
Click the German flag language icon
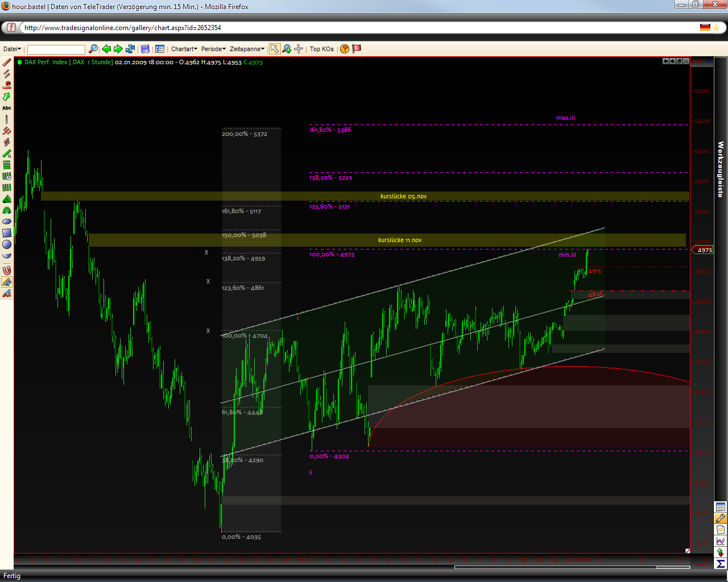(705, 27)
